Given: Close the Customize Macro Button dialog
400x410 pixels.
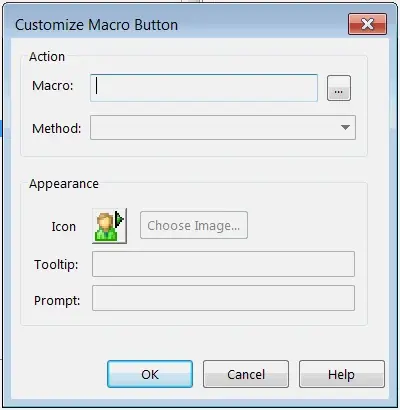Looking at the screenshot, I should [367, 24].
